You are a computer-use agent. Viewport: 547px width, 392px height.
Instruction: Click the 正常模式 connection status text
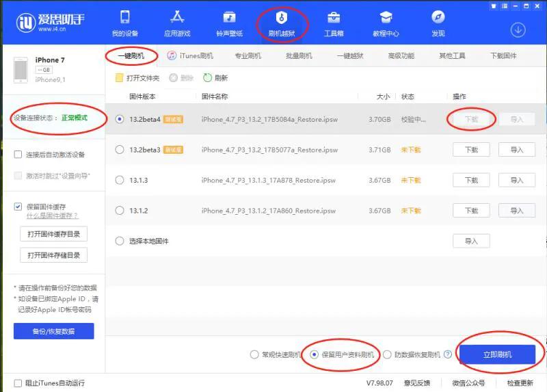tap(75, 118)
